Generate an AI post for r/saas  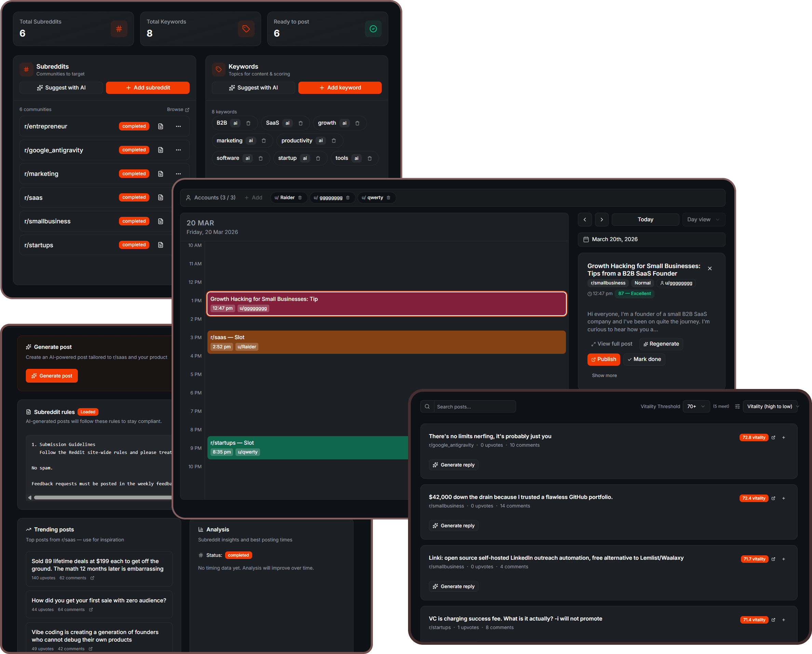pyautogui.click(x=52, y=376)
